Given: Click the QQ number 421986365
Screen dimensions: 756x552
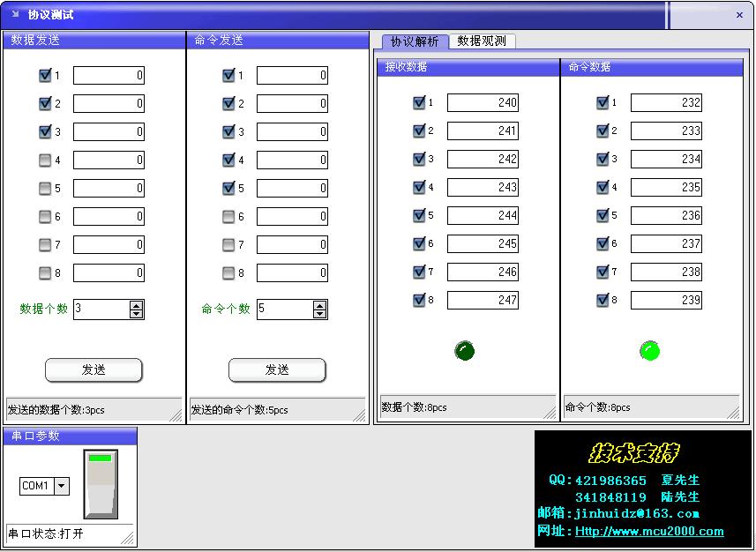Looking at the screenshot, I should 610,481.
